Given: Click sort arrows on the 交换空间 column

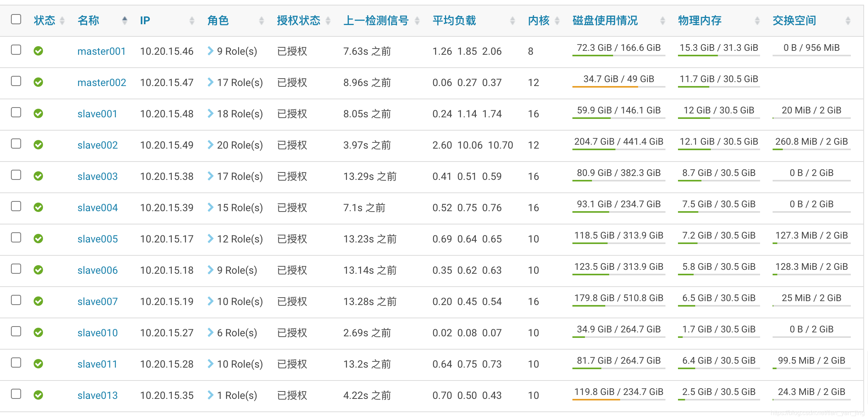Looking at the screenshot, I should [x=848, y=21].
